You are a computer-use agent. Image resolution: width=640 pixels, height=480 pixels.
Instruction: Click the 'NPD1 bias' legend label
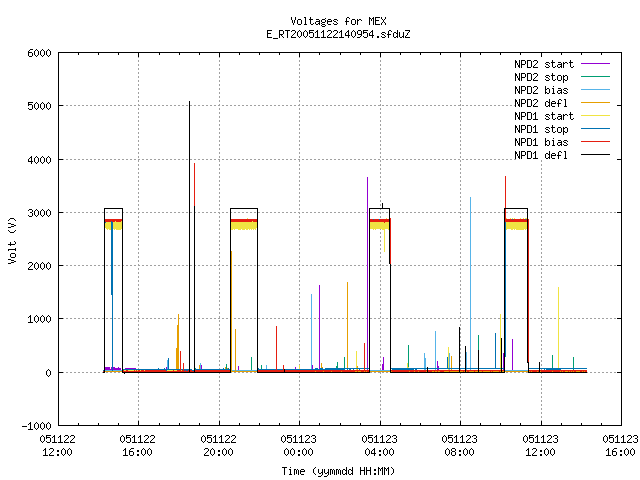tap(541, 142)
